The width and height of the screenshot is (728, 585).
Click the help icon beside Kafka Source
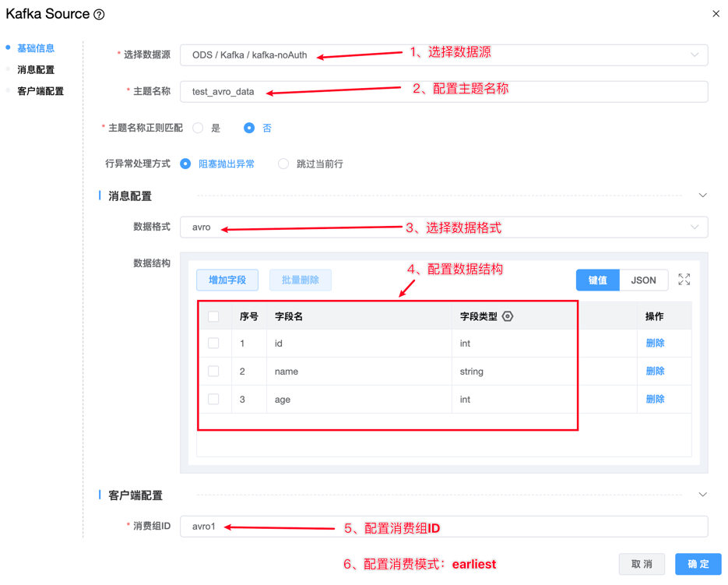(x=99, y=15)
